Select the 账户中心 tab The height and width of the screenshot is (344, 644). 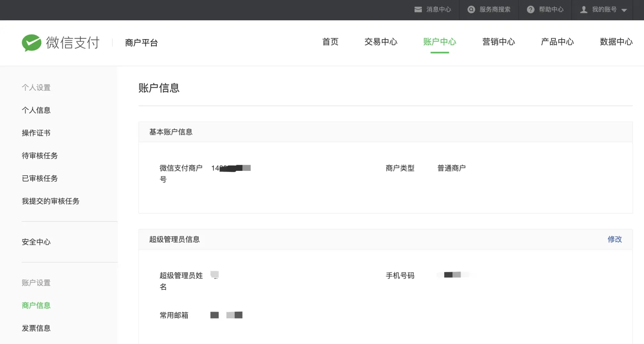pos(440,42)
